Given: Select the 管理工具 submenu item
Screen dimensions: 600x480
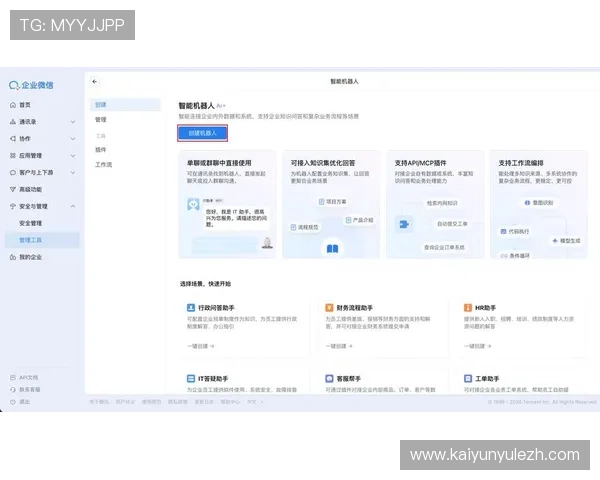Looking at the screenshot, I should pos(42,240).
